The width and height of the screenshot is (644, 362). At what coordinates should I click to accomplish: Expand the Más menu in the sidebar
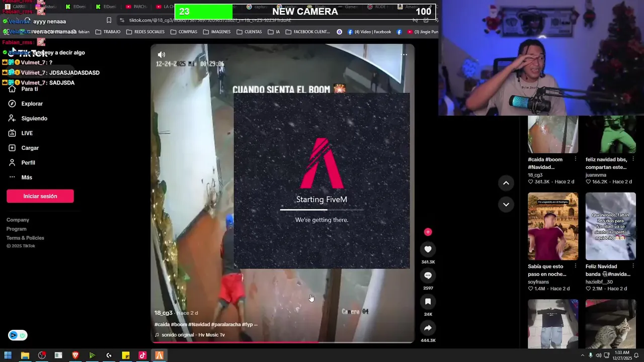(21, 177)
